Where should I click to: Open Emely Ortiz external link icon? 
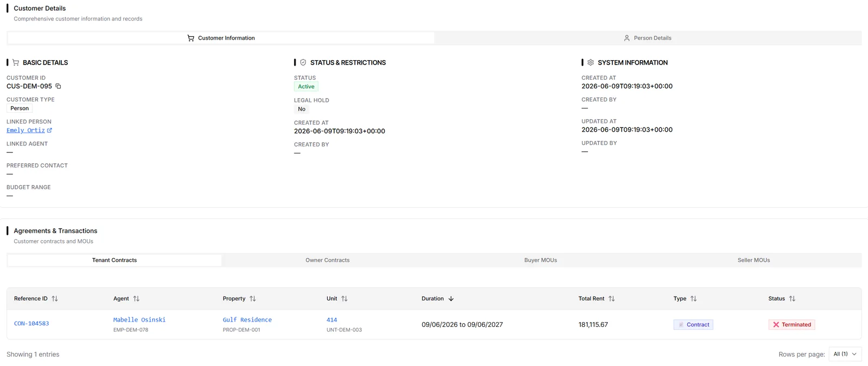tap(49, 130)
